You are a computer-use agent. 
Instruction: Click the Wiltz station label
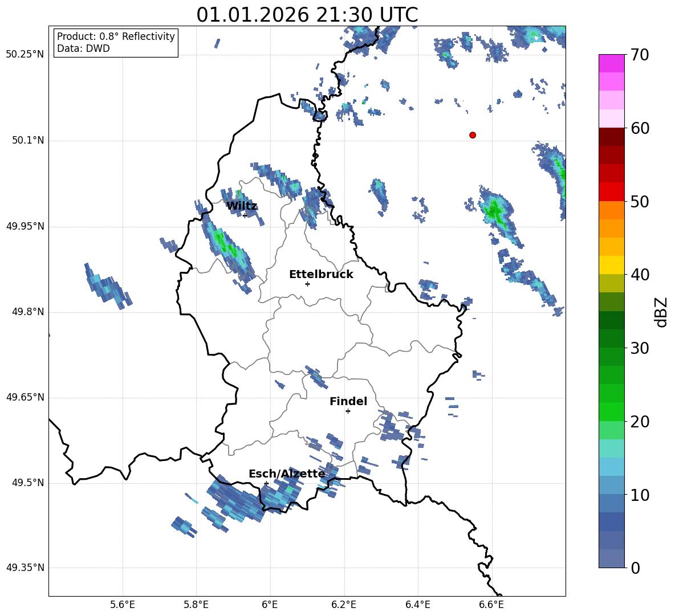242,206
